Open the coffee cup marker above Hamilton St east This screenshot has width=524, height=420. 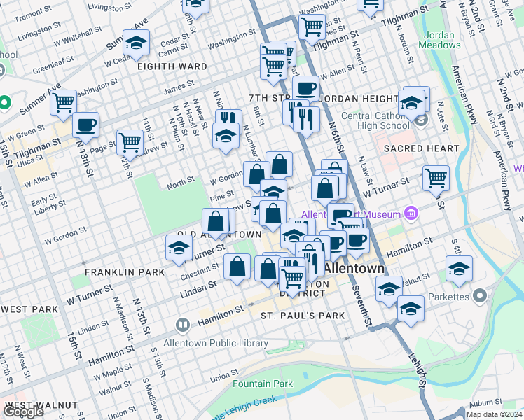[x=357, y=241]
